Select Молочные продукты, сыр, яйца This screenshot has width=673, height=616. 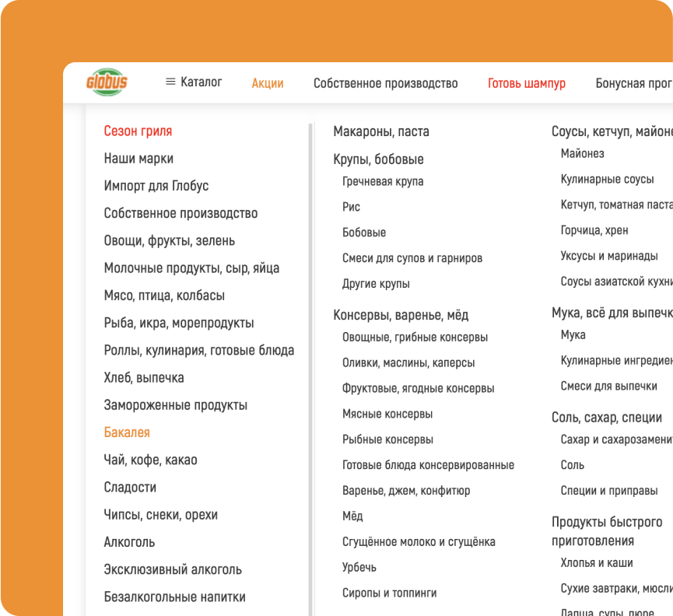(191, 268)
